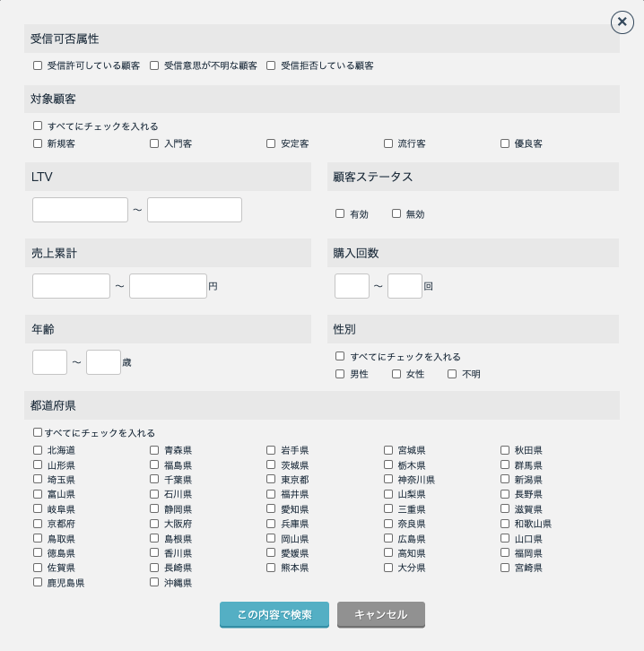
Task: Click the 購入回数 minimum input field
Action: click(352, 286)
